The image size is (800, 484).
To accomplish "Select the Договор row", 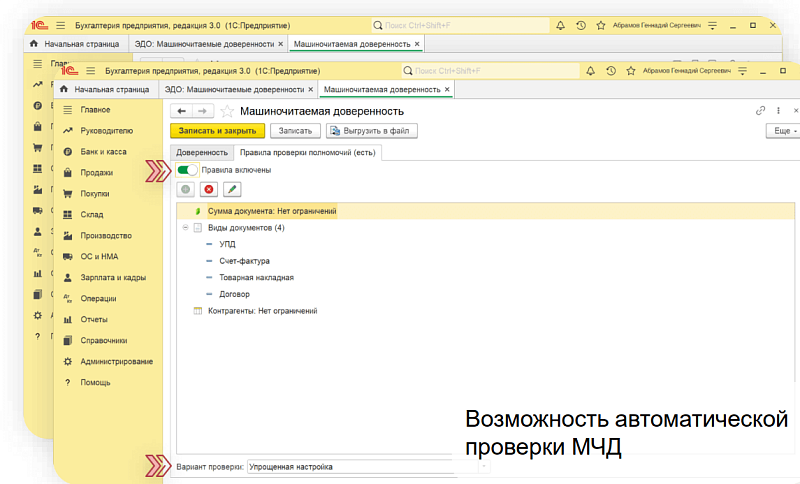I will click(234, 294).
